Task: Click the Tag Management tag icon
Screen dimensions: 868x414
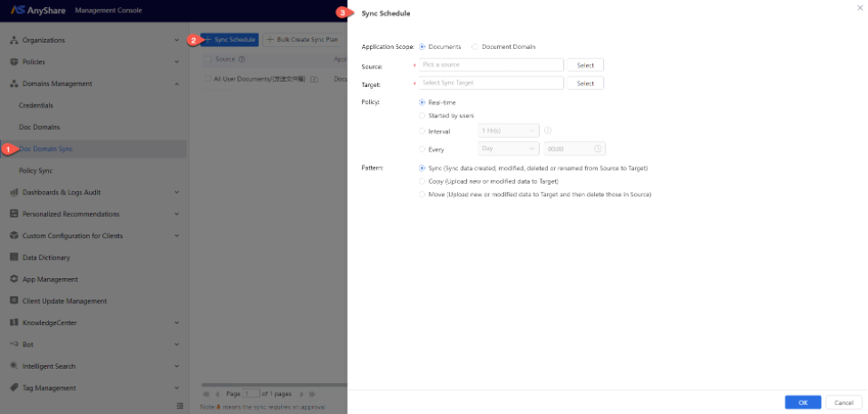Action: coord(14,388)
